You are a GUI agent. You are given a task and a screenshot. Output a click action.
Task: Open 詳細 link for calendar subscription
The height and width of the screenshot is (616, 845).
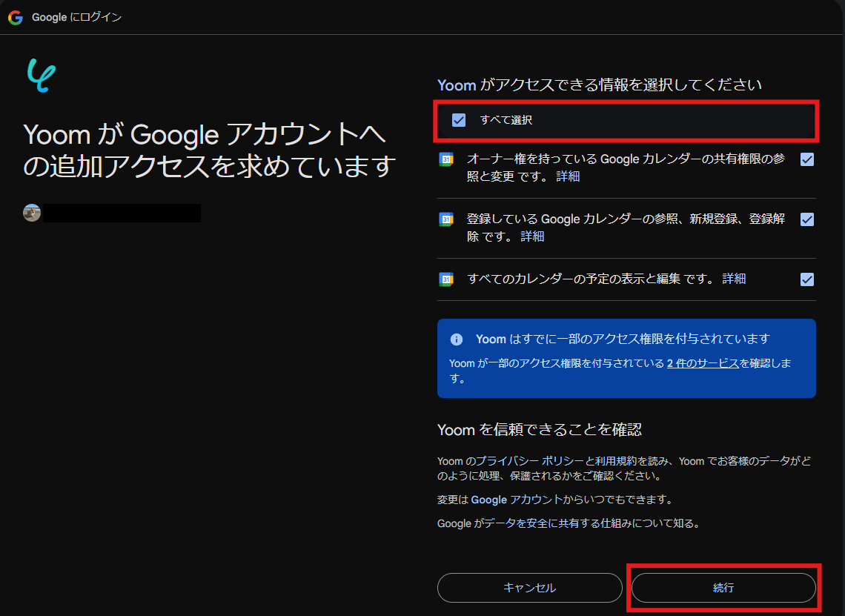532,236
